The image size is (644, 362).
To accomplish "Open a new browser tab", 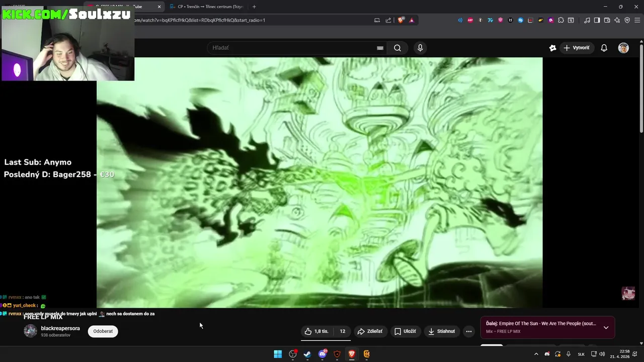I will tap(254, 7).
